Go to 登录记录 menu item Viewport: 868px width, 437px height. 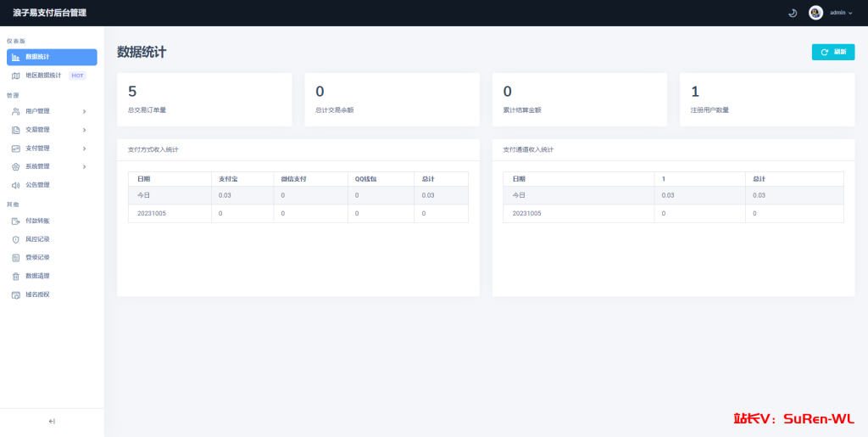(52, 258)
